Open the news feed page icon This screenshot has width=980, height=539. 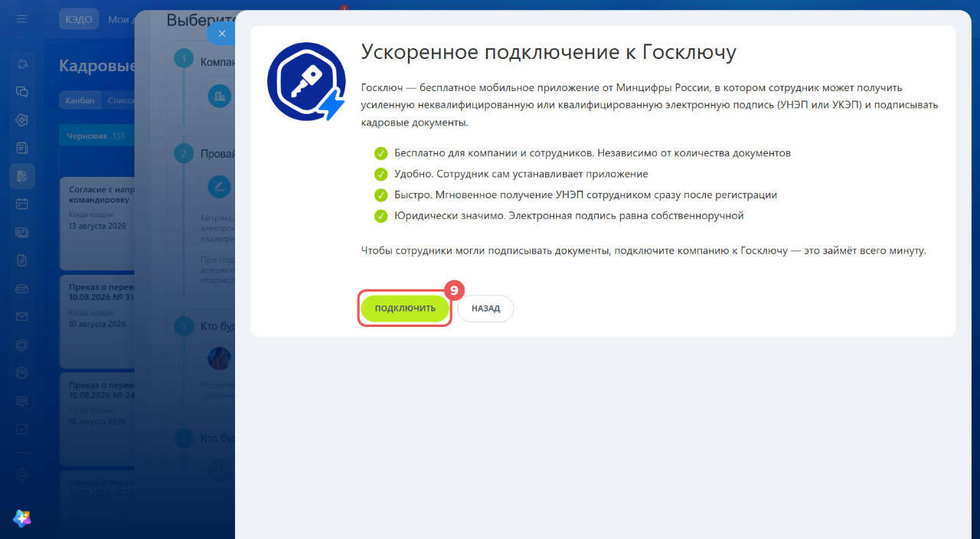[x=22, y=148]
